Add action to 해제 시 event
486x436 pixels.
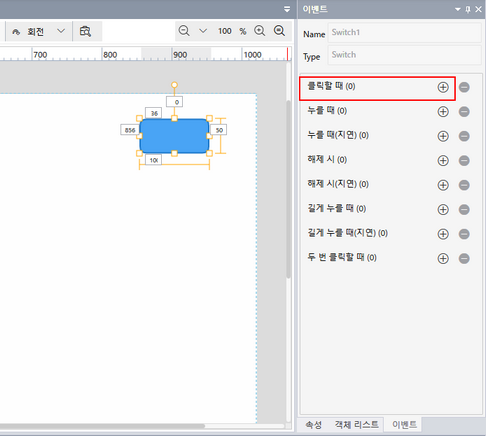(443, 161)
